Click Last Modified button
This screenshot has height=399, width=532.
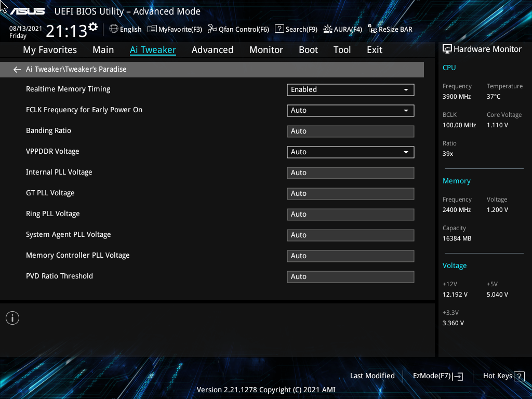[372, 376]
